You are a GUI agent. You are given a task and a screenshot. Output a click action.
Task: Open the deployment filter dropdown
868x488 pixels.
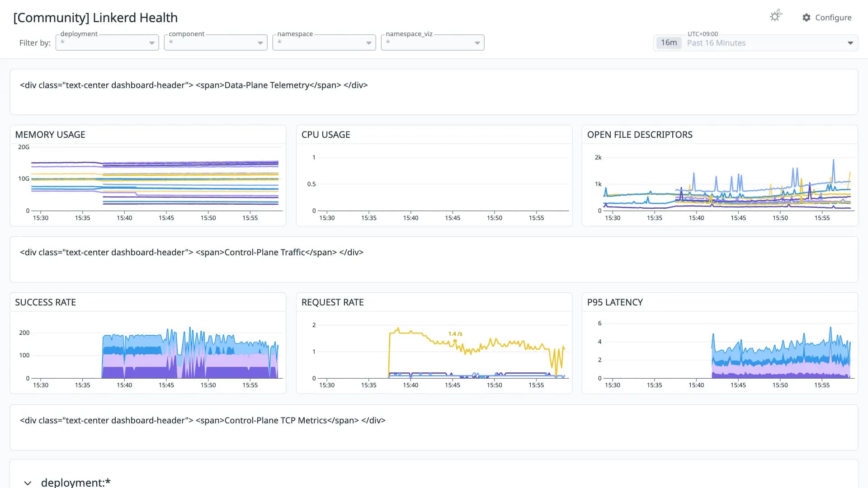107,42
